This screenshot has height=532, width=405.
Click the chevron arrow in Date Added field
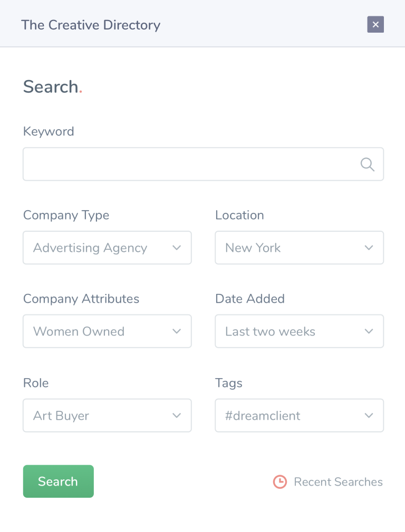click(x=369, y=331)
